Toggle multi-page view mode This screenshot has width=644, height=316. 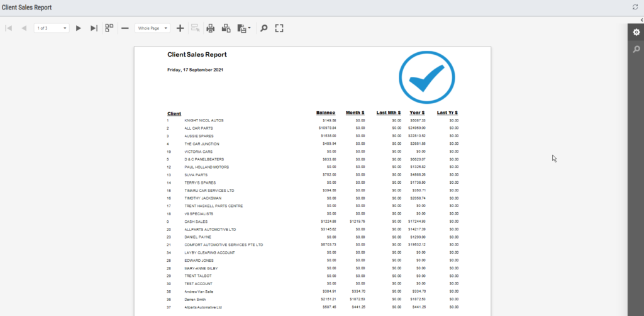(109, 28)
